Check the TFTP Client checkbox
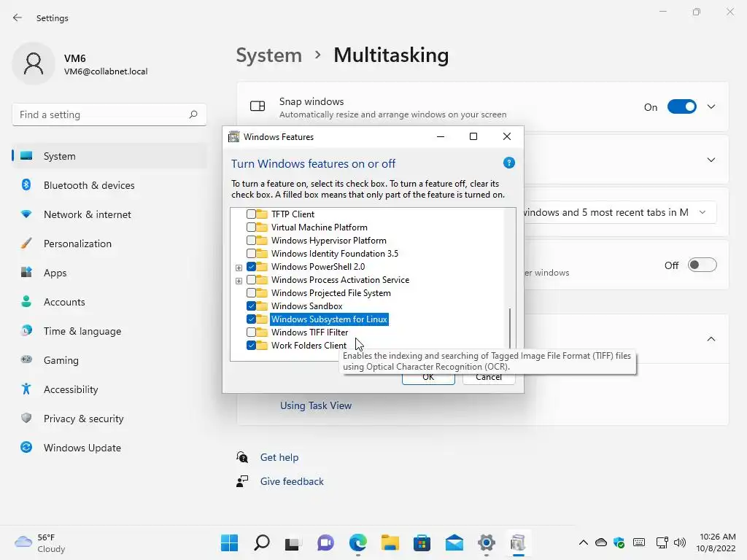747x560 pixels. click(x=251, y=214)
